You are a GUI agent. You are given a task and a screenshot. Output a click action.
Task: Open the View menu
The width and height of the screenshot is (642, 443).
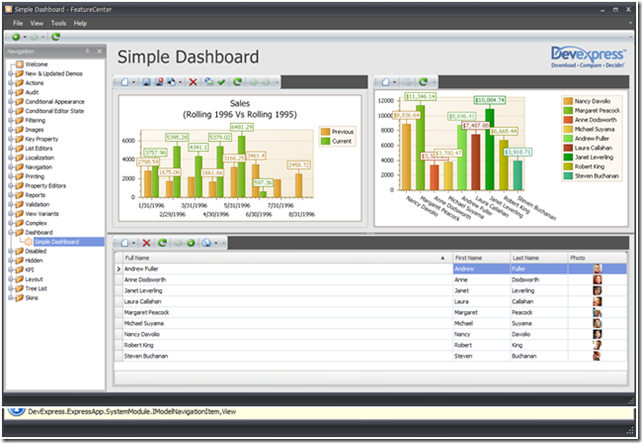36,23
